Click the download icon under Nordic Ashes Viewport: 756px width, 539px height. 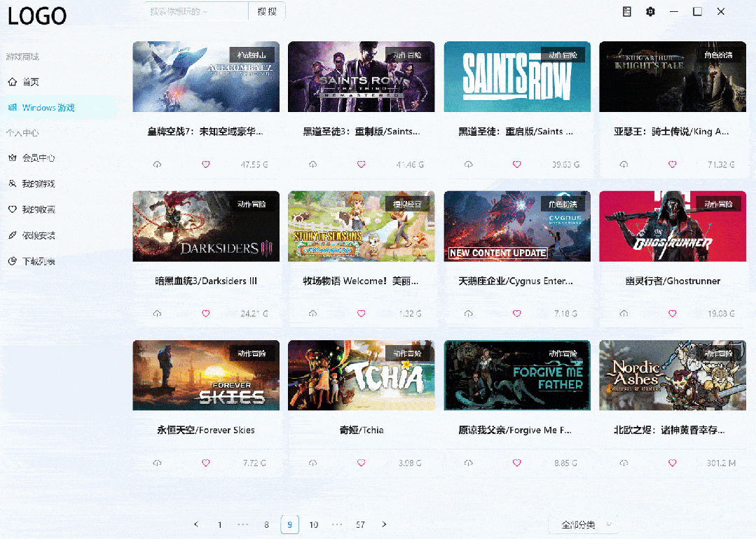pos(624,463)
